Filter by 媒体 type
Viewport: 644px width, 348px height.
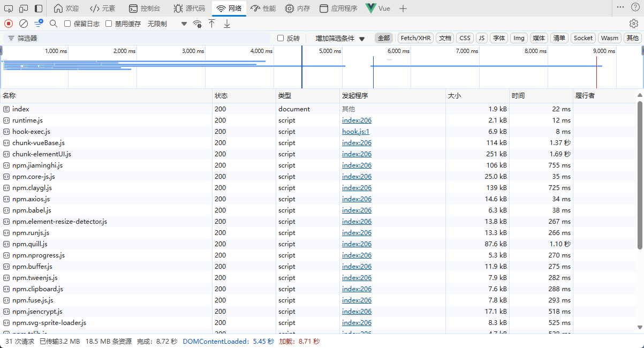pos(539,38)
